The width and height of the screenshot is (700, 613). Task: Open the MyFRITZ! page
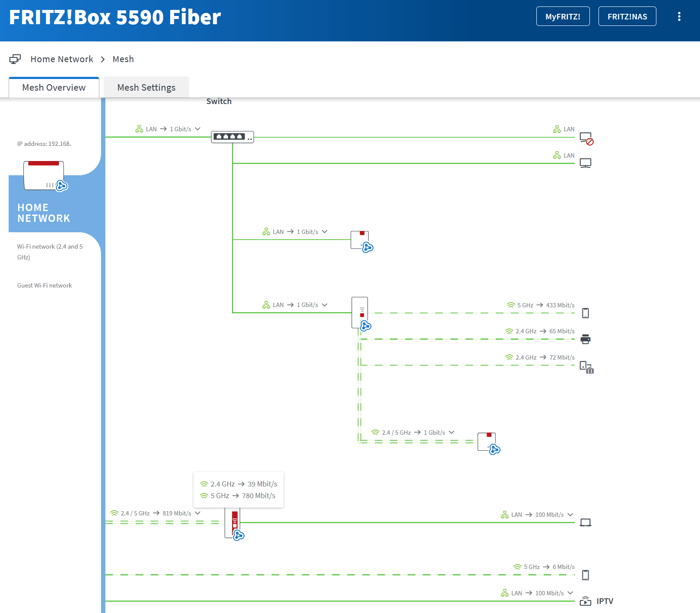click(x=563, y=16)
